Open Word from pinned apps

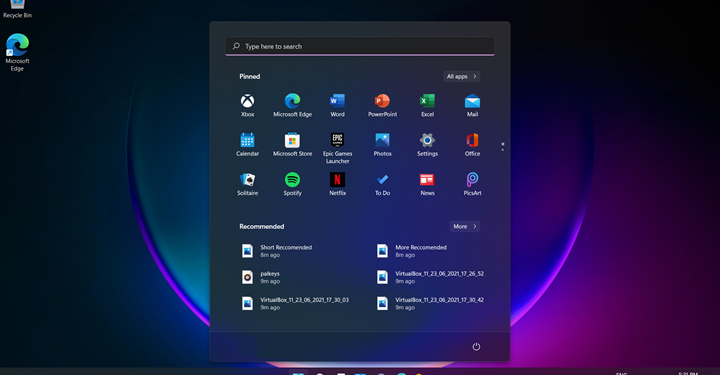(338, 106)
